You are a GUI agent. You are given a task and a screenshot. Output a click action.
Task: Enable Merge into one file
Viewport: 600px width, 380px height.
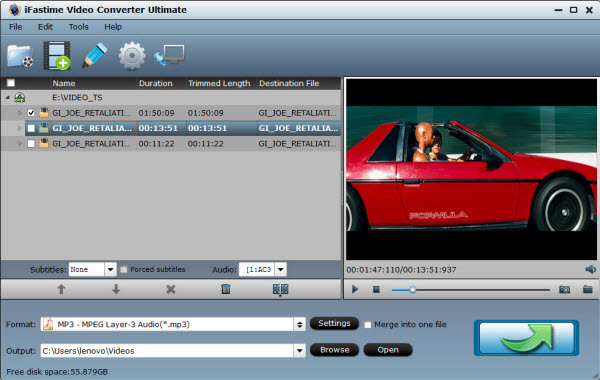pos(367,325)
